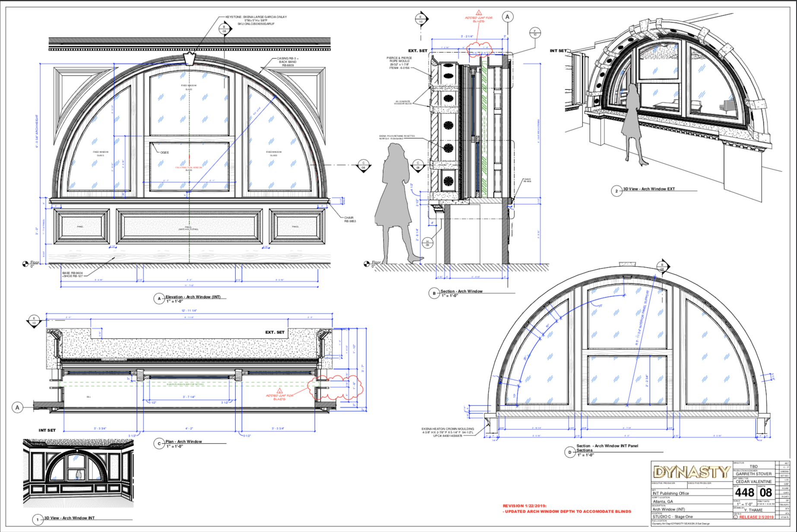Select the Floor level datum symbol on the elevation
The height and width of the screenshot is (532, 797).
25,264
